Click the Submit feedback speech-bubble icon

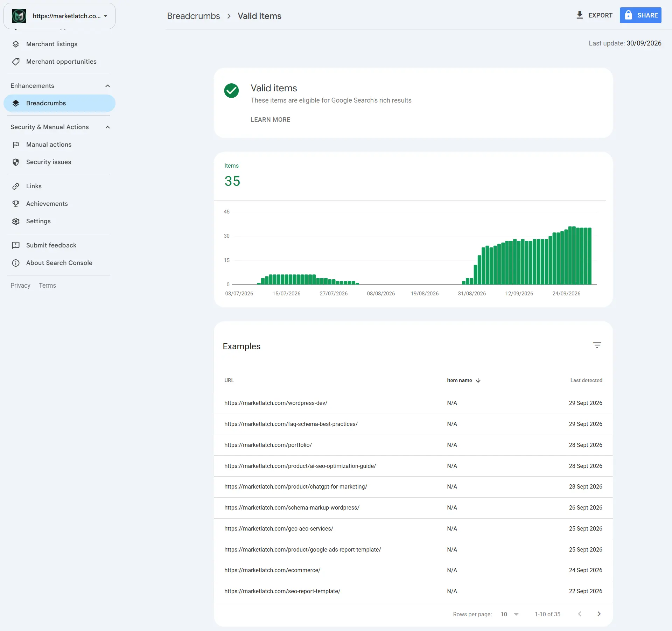(x=16, y=245)
